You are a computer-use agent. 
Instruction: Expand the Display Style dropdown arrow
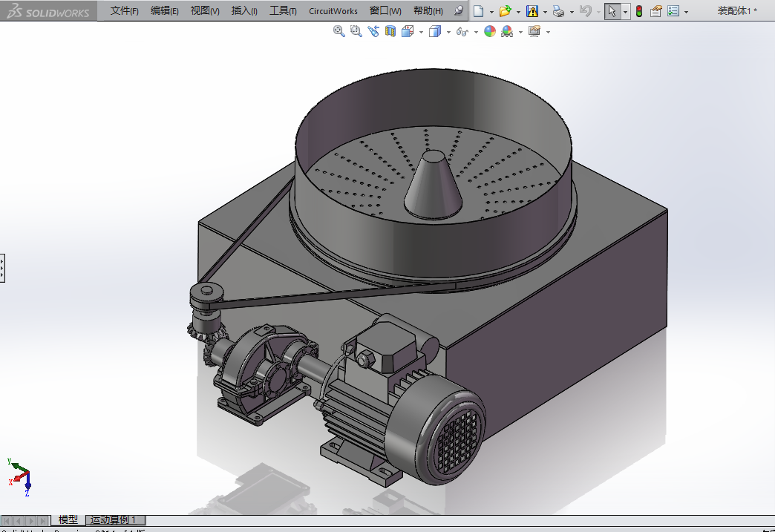coord(448,32)
